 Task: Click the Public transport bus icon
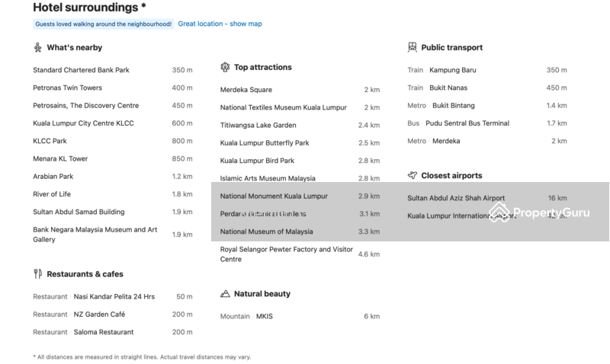(413, 47)
